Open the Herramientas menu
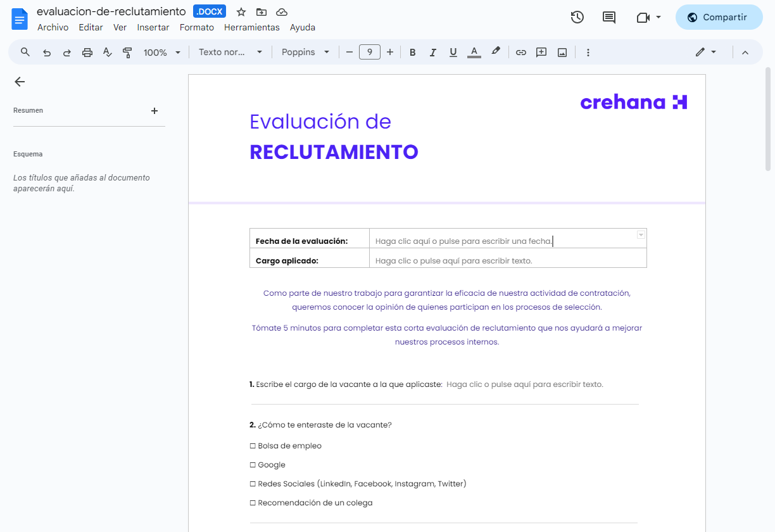 coord(252,27)
